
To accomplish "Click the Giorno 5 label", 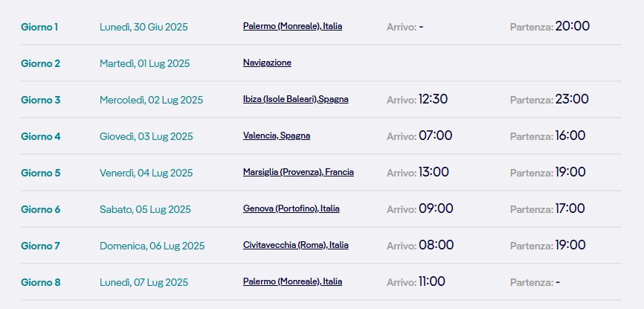I will (x=41, y=173).
